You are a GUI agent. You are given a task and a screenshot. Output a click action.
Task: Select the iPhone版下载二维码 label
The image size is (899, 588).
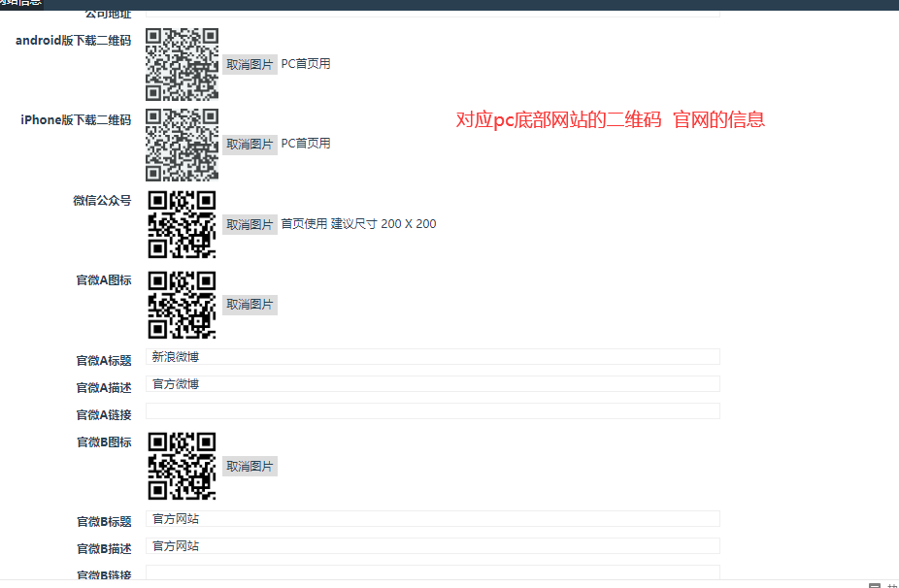click(x=77, y=119)
